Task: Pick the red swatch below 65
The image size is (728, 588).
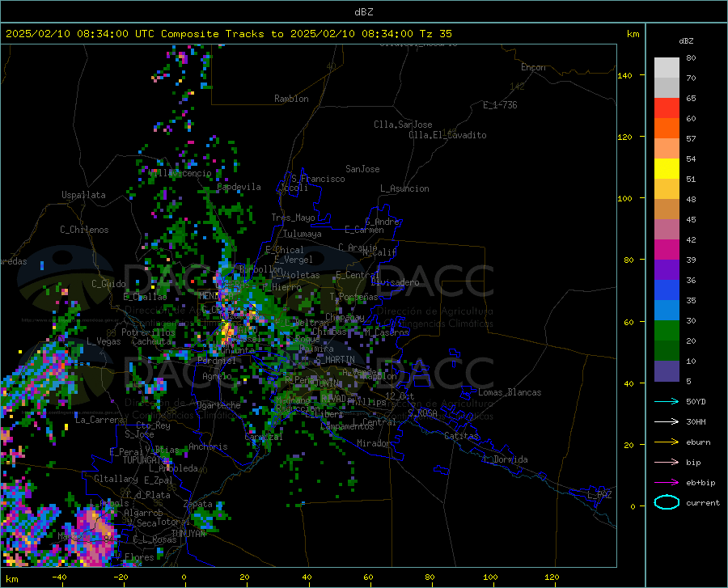Action: pos(667,108)
